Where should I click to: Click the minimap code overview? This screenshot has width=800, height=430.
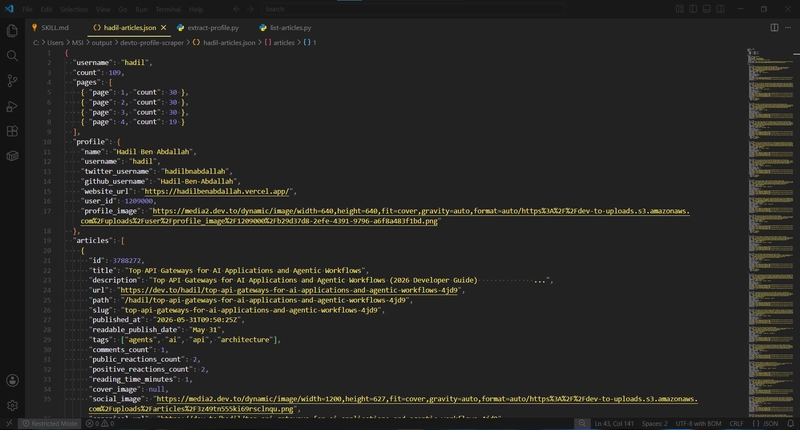(x=770, y=232)
